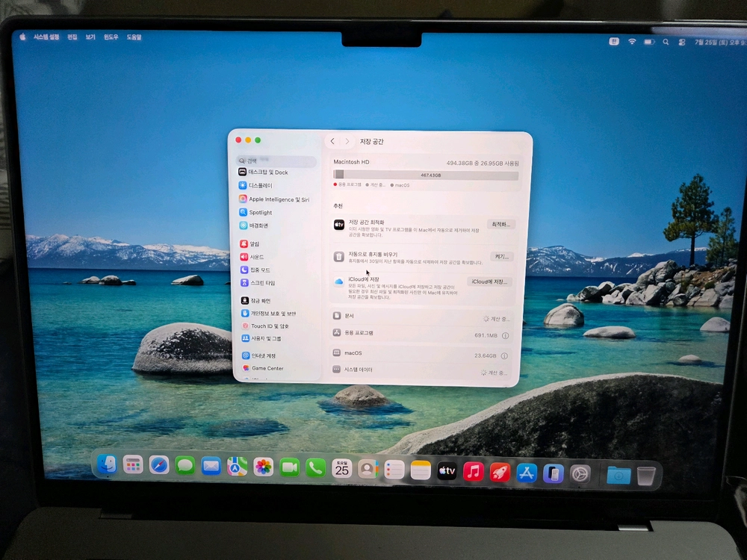This screenshot has width=747, height=560.
Task: Open the 도움말 menu in menu bar
Action: coord(134,37)
